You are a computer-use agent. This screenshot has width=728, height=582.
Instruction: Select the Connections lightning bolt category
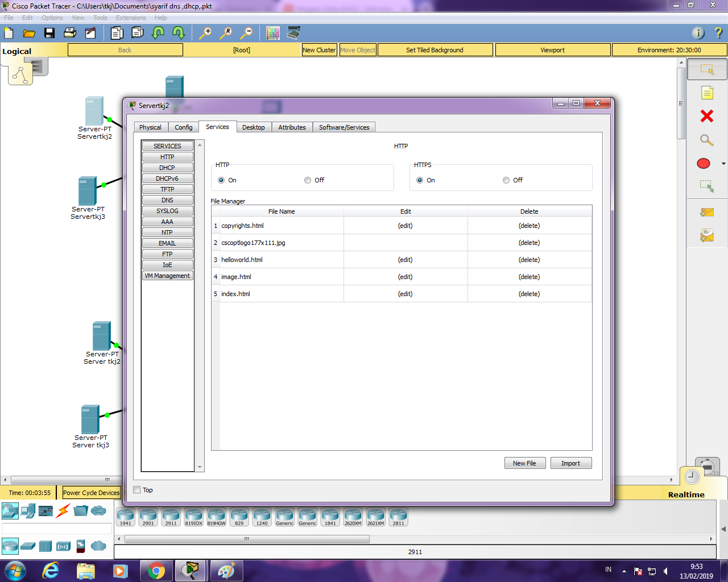point(63,510)
